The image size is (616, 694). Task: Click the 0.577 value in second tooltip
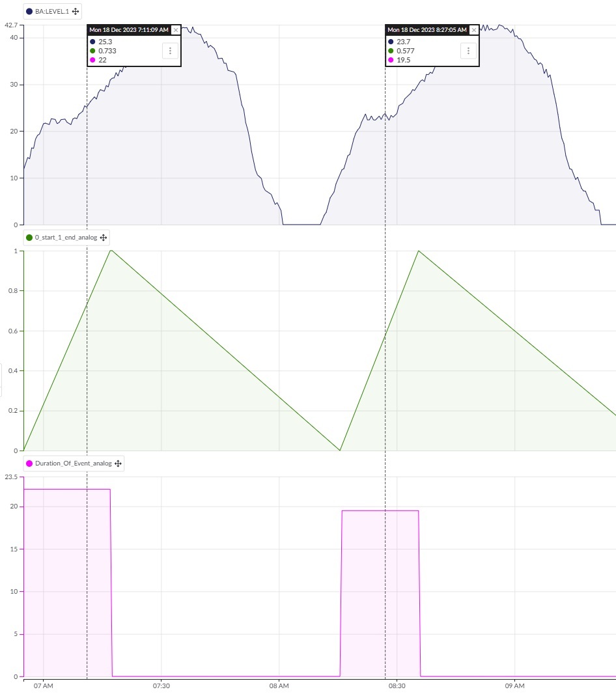tap(406, 51)
